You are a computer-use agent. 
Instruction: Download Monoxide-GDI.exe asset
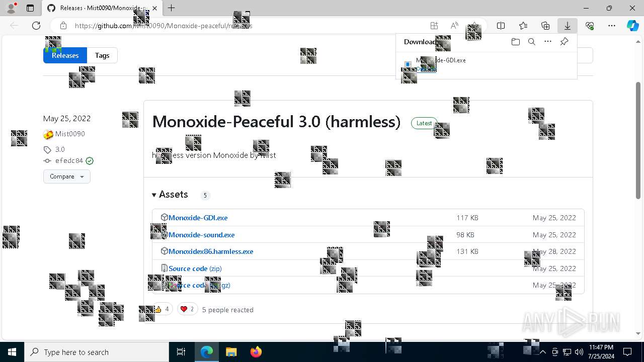(198, 218)
